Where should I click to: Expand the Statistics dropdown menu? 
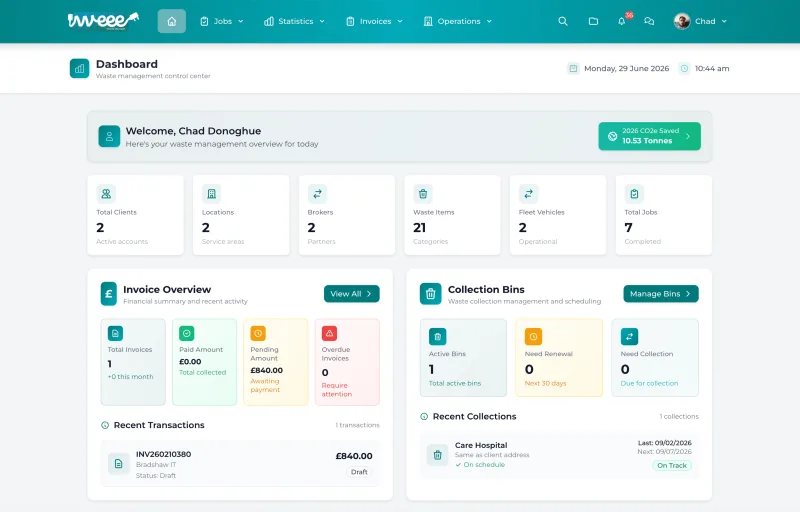[x=294, y=21]
